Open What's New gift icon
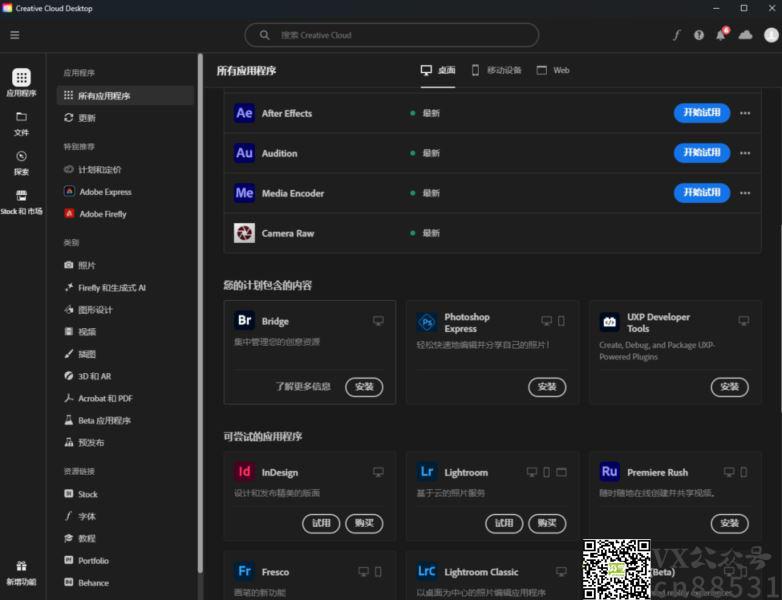782x600 pixels. [x=21, y=566]
